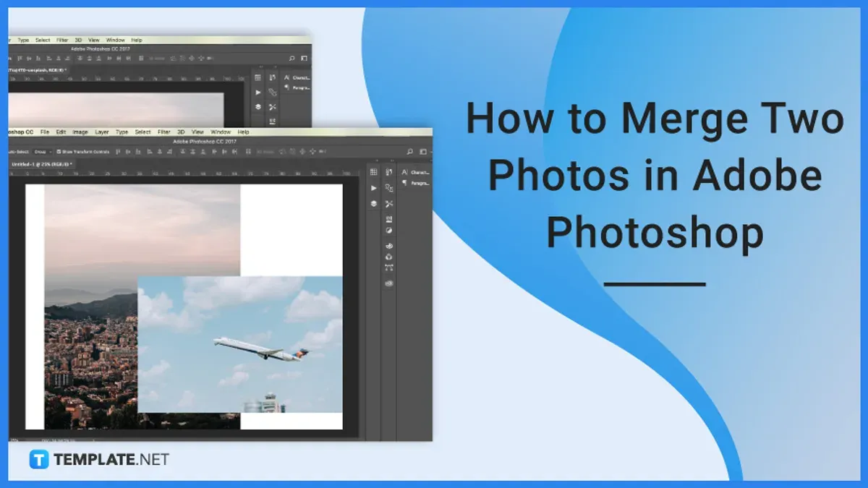868x488 pixels.
Task: Click the airplane photo on the canvas
Action: [x=239, y=344]
